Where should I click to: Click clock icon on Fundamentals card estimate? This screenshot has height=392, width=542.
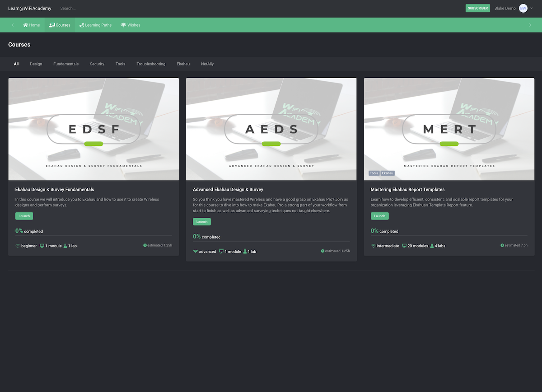click(x=145, y=245)
